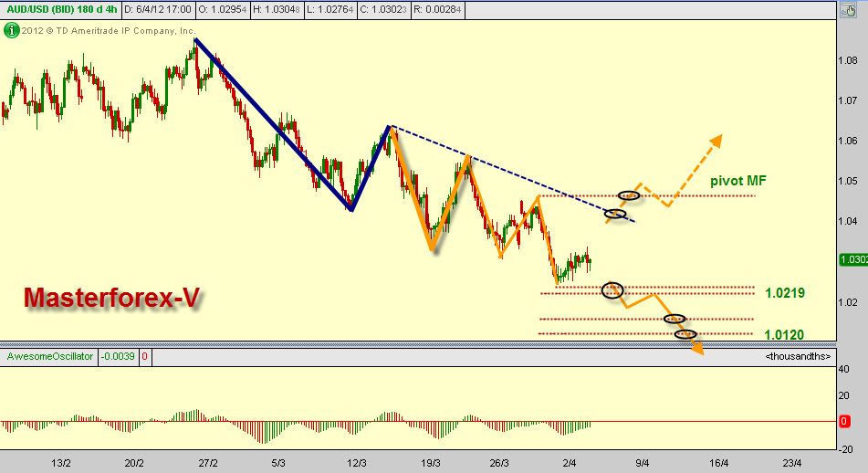
Task: Click the 27/2 date on time axis
Action: (207, 463)
